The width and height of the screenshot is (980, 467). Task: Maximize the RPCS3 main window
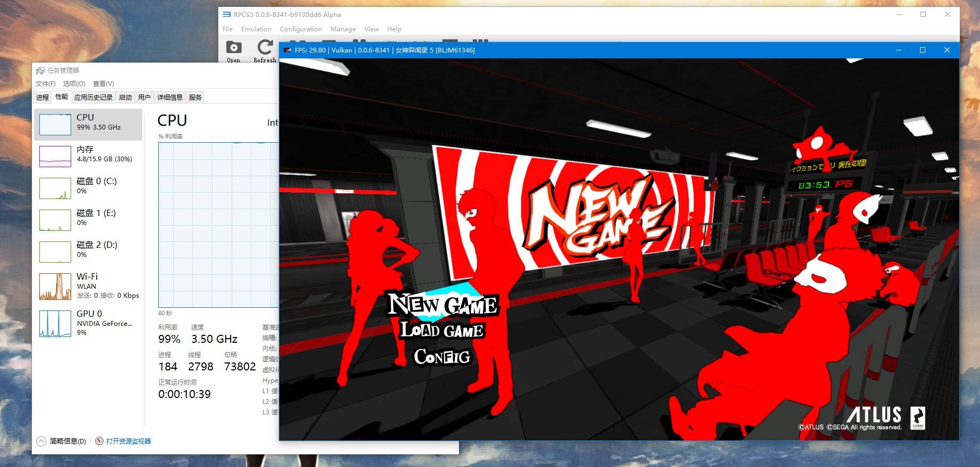[923, 14]
